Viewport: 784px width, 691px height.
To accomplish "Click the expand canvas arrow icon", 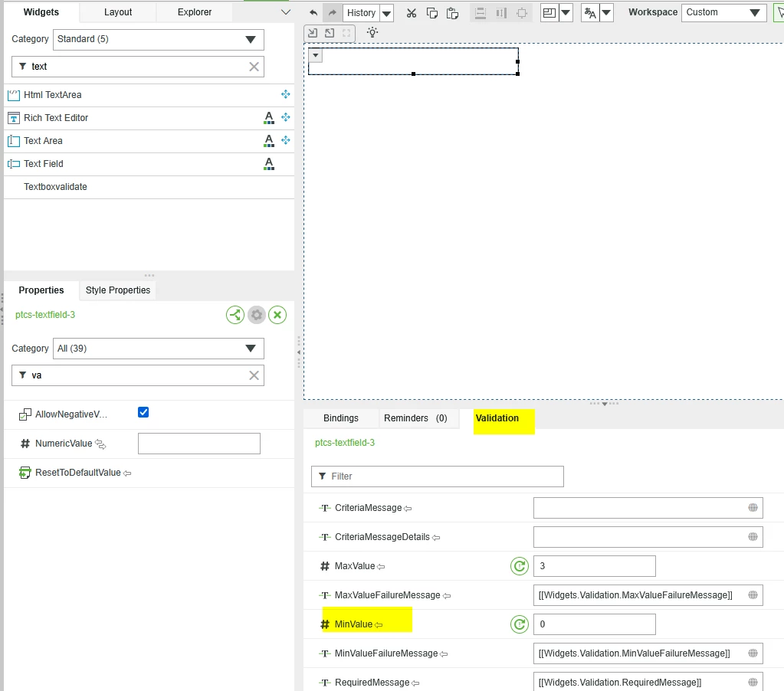I will (x=330, y=33).
